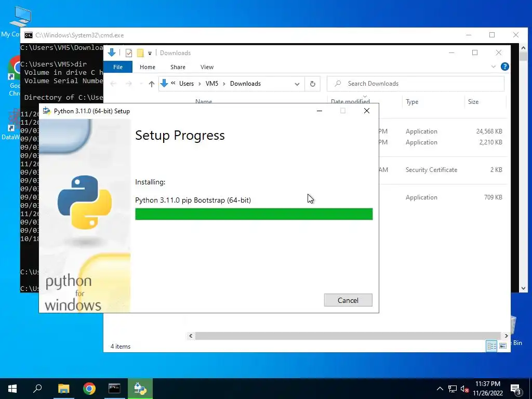This screenshot has height=399, width=532.
Task: Open the Windows Start menu
Action: pos(12,389)
